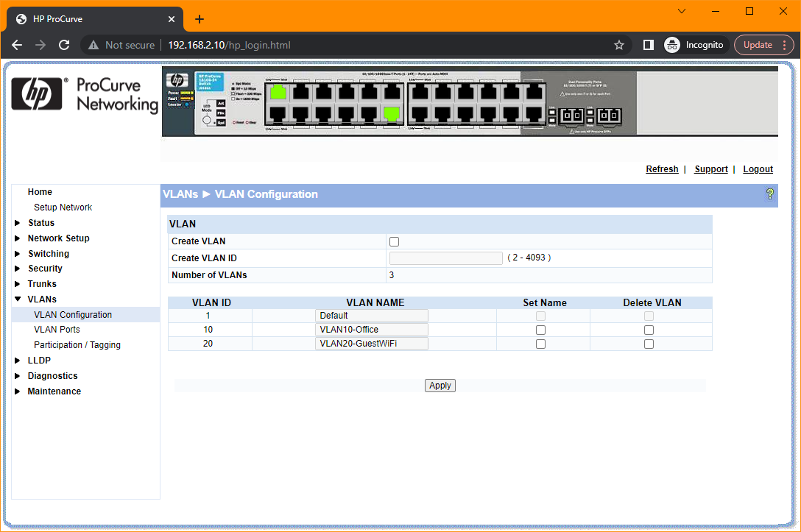This screenshot has height=532, width=801.
Task: Open a new browser tab with the plus icon
Action: point(199,18)
